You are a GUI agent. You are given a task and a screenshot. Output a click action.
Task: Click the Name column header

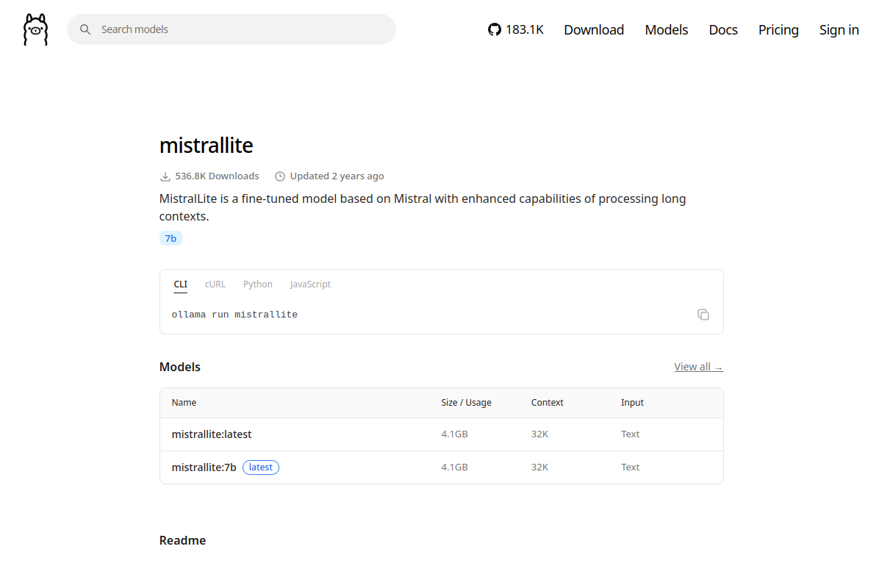point(184,403)
